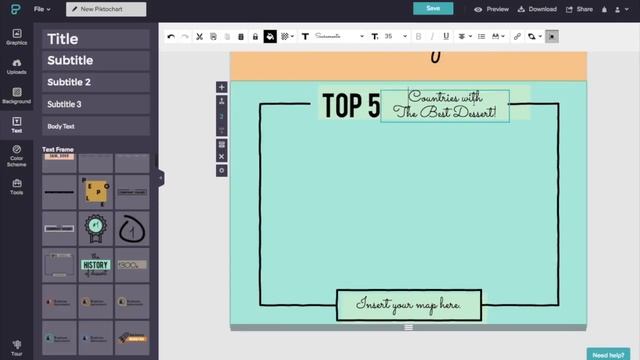Click the text style T icon
This screenshot has height=360, width=640.
click(x=305, y=37)
